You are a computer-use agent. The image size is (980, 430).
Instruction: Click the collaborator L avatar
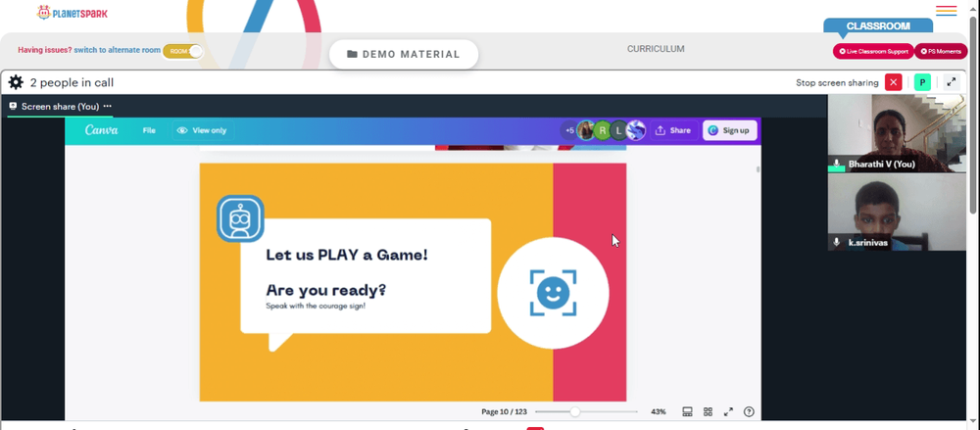click(x=618, y=130)
